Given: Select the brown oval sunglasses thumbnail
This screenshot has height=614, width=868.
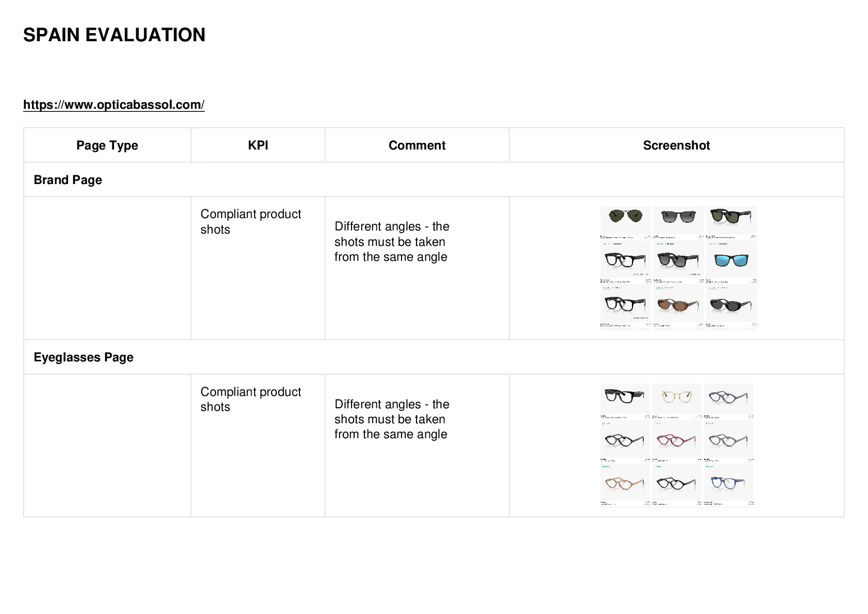Looking at the screenshot, I should click(x=678, y=305).
